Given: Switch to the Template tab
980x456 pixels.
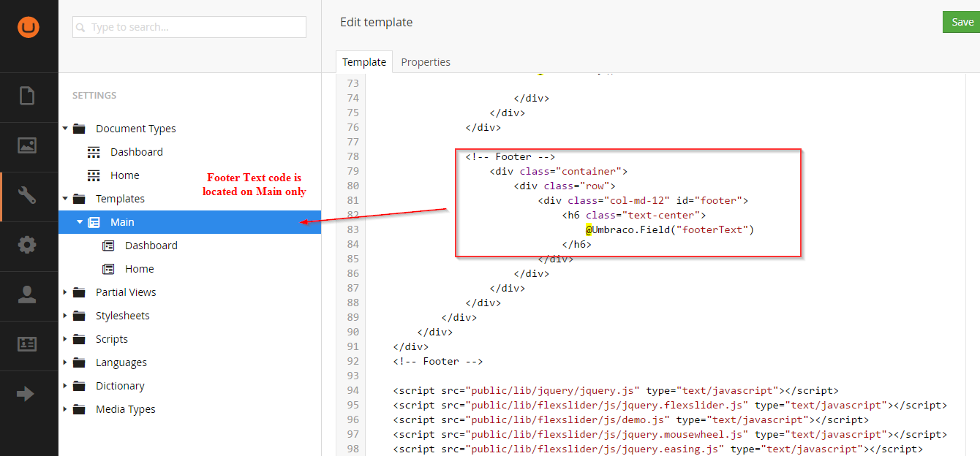Looking at the screenshot, I should [364, 62].
